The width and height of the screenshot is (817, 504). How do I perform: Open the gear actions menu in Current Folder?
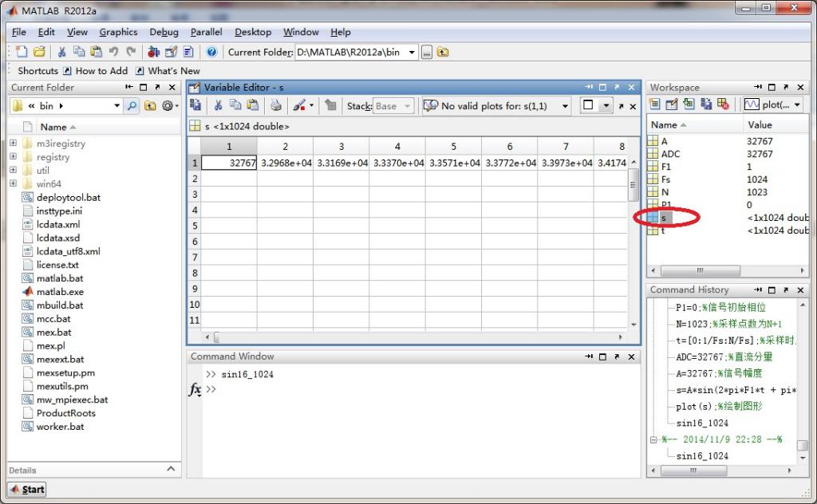169,106
